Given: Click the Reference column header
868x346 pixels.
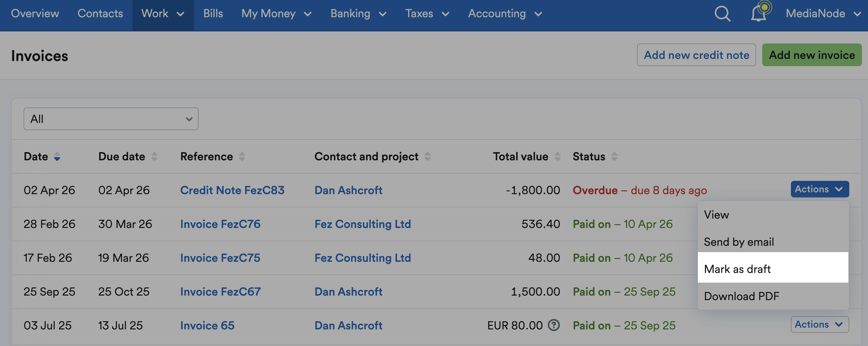Looking at the screenshot, I should 206,156.
